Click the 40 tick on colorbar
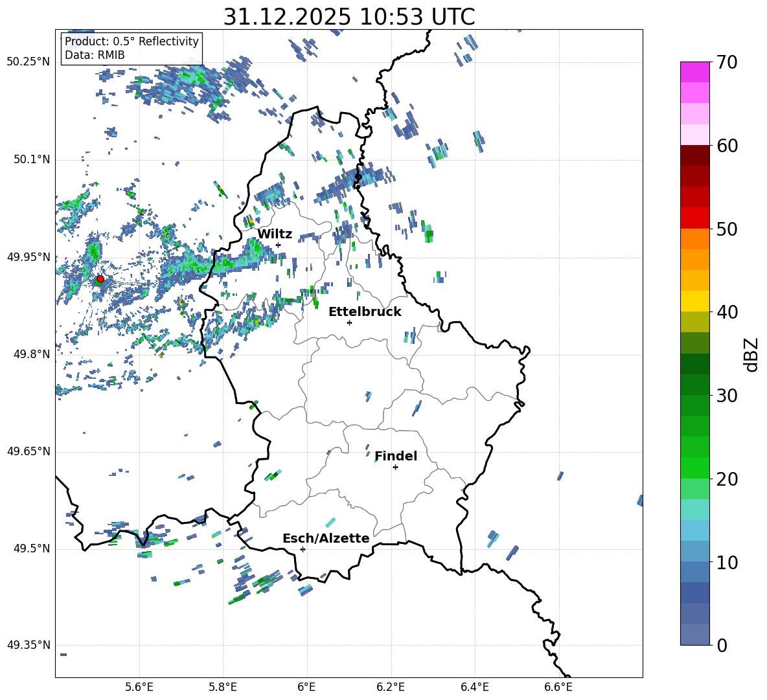The image size is (767, 700). 727,312
